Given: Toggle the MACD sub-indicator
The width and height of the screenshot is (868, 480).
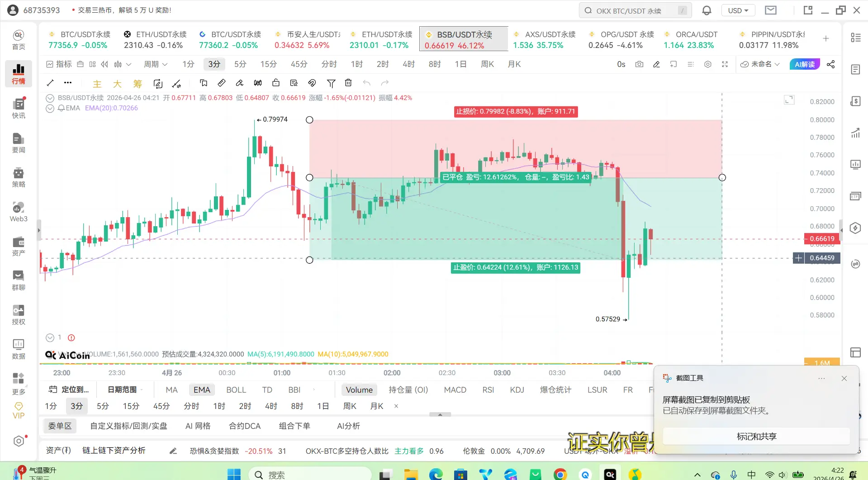Looking at the screenshot, I should [x=455, y=390].
